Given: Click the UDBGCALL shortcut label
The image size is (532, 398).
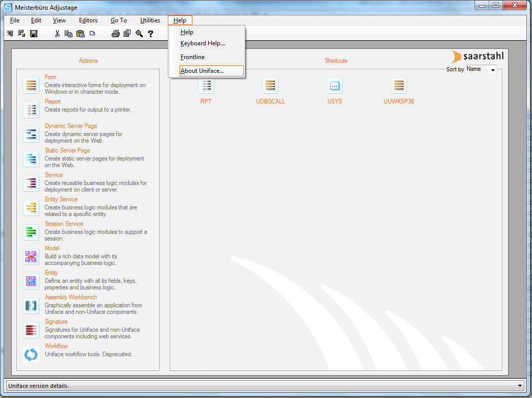Looking at the screenshot, I should [x=270, y=101].
